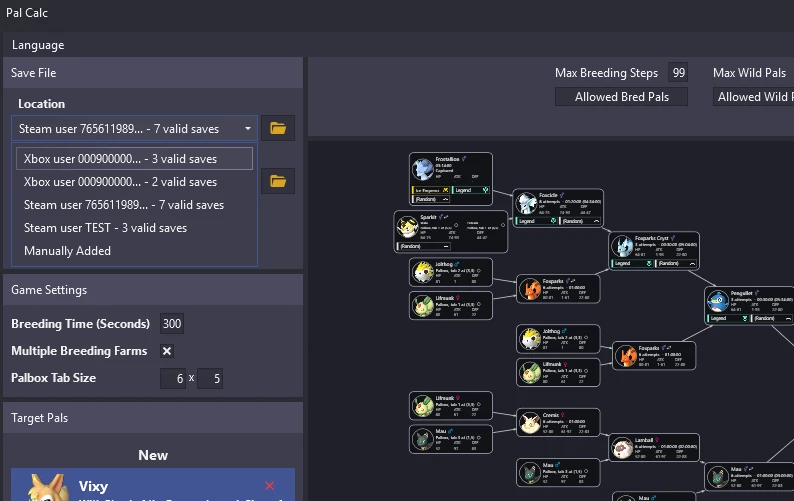Click the Sparkit portrait icon
Image resolution: width=794 pixels, height=501 pixels.
407,227
